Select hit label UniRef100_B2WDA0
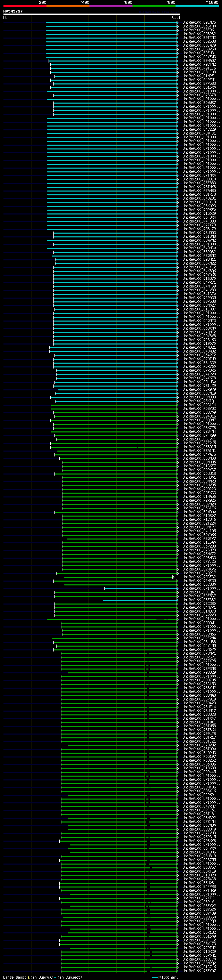Viewport: 222px width, 980px height. 199,512
